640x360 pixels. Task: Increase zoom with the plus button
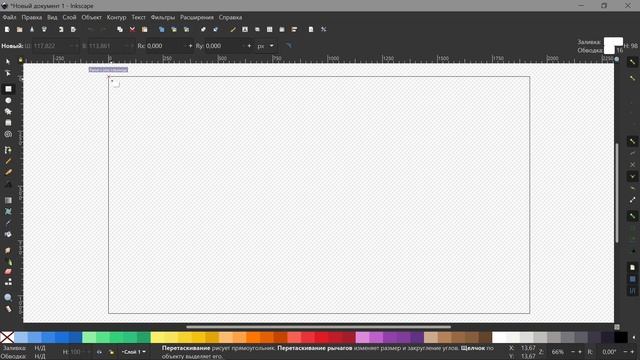(580, 352)
